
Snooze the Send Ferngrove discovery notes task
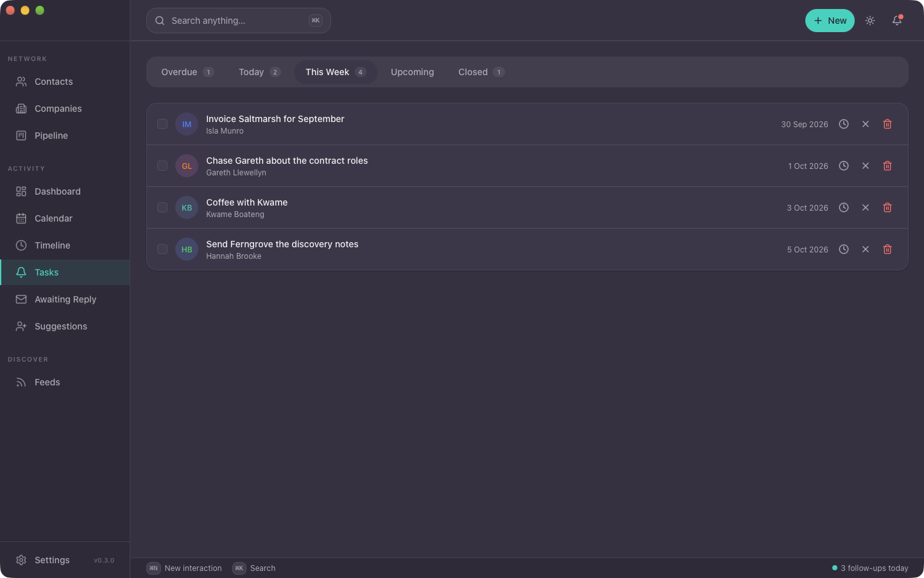point(844,249)
